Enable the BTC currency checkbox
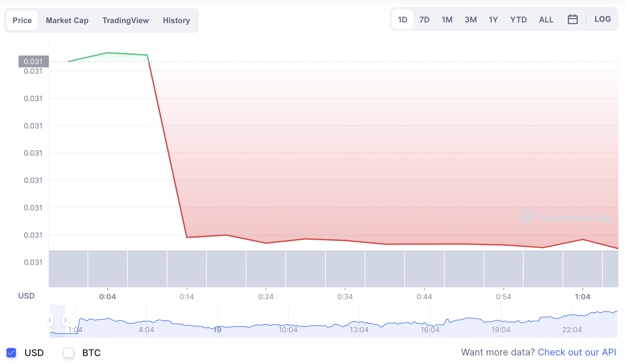This screenshot has height=364, width=625. 69,353
